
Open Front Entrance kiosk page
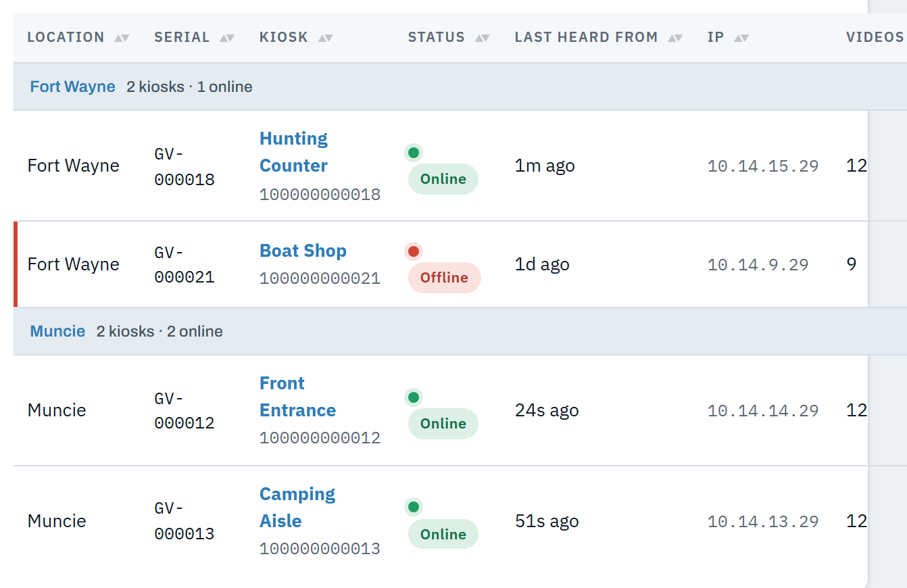(298, 397)
